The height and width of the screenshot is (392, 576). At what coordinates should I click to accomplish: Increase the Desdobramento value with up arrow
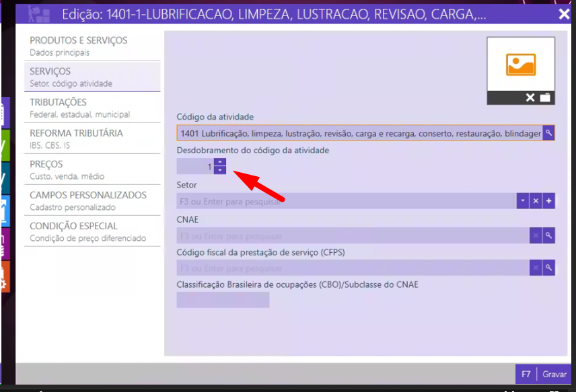point(220,162)
